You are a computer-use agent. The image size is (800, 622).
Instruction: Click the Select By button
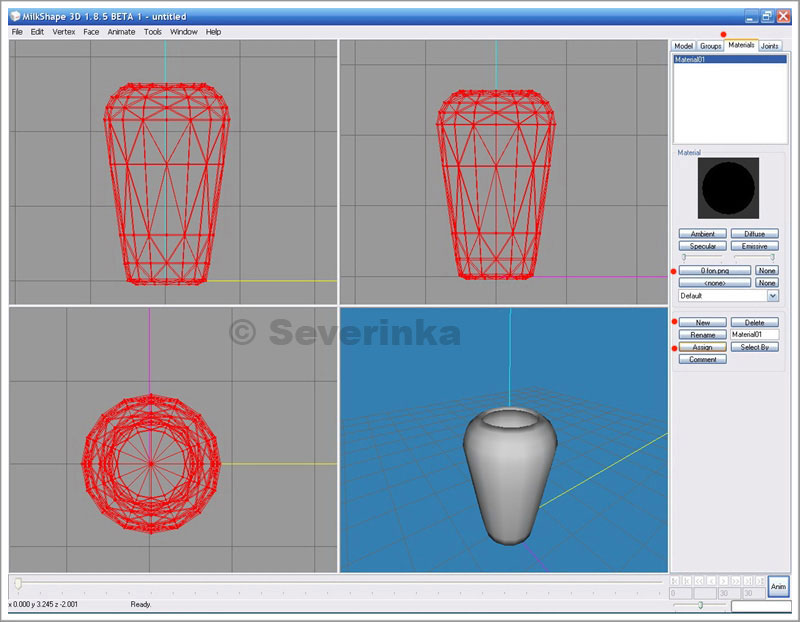pyautogui.click(x=754, y=347)
